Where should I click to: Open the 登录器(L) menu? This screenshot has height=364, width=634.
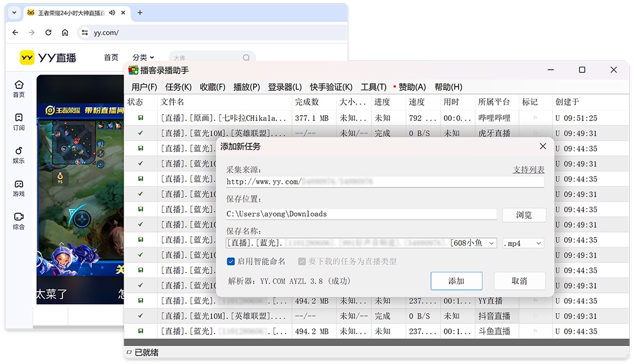tap(285, 87)
